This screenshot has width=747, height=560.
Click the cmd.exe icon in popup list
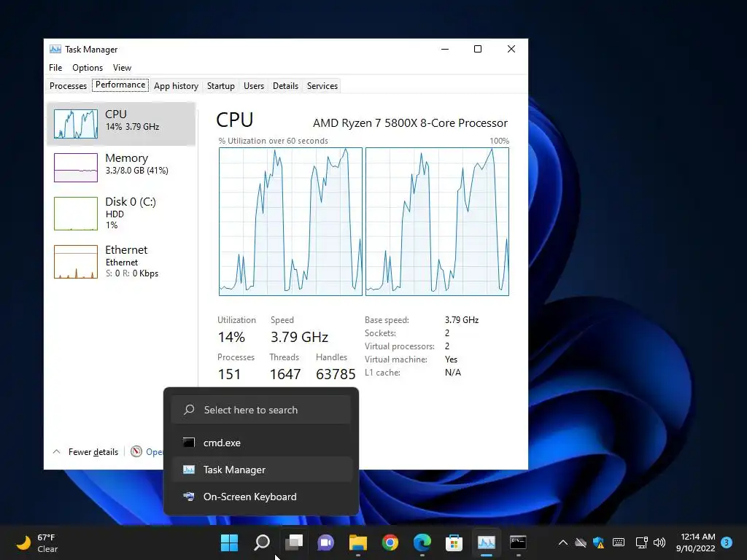(189, 443)
